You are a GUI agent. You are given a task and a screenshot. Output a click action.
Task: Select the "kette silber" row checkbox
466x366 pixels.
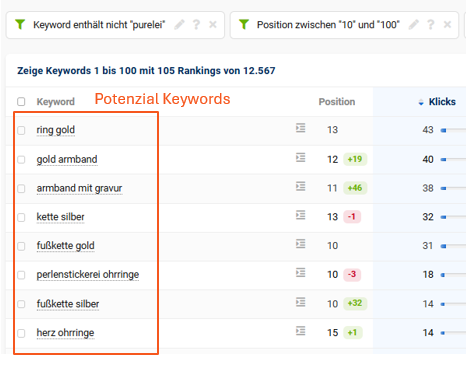[21, 217]
